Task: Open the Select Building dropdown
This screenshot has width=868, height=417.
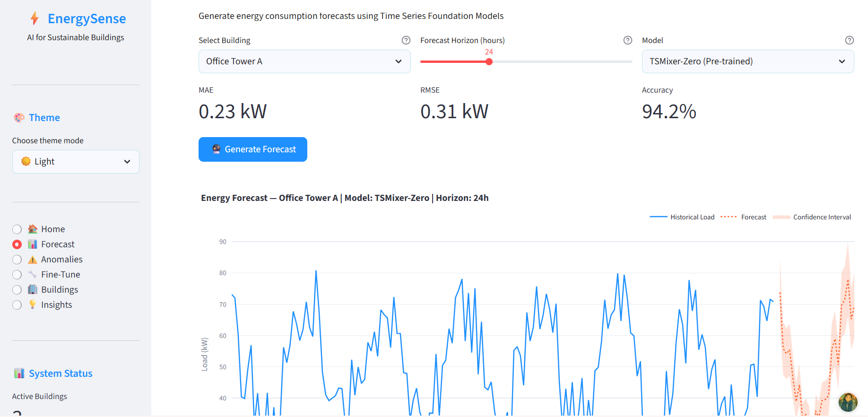Action: tap(304, 61)
